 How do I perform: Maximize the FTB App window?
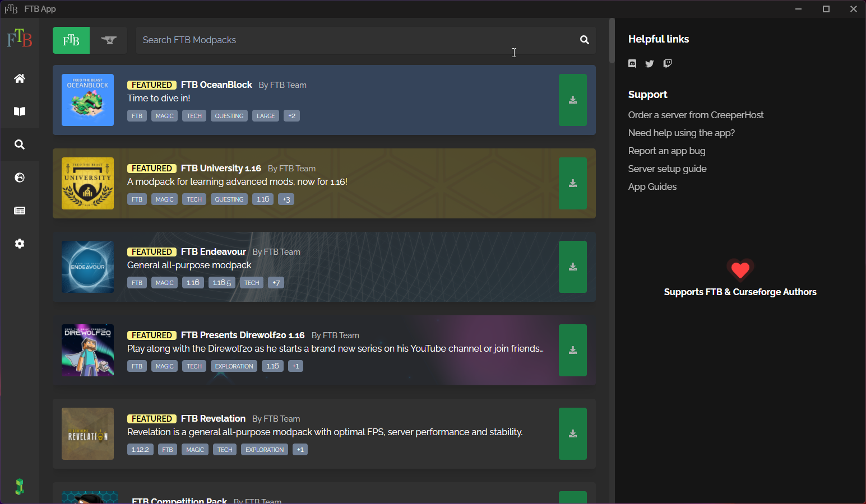tap(826, 9)
